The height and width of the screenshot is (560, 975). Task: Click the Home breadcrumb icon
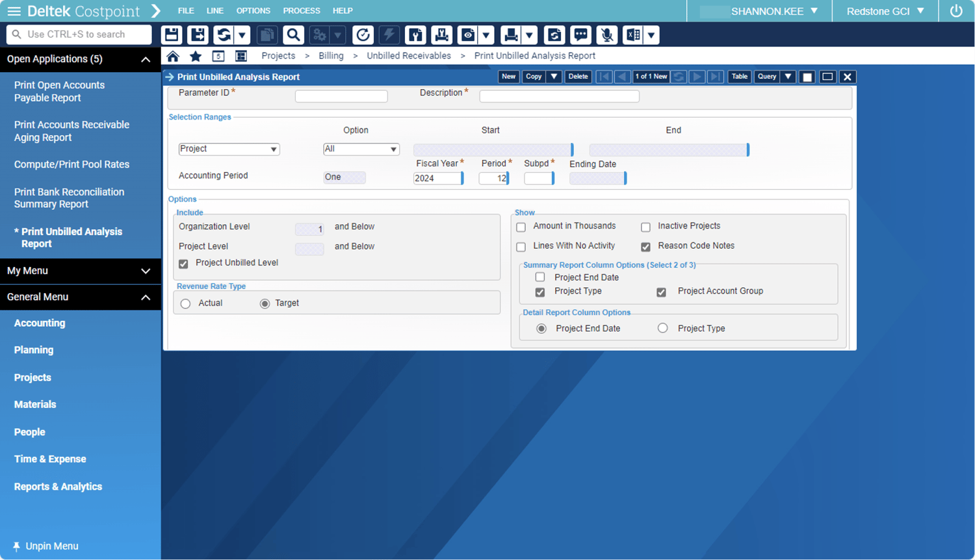pyautogui.click(x=173, y=56)
